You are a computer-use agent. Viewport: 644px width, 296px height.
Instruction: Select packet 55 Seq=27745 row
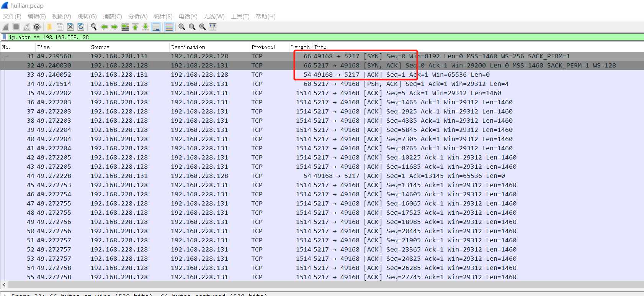(x=322, y=277)
